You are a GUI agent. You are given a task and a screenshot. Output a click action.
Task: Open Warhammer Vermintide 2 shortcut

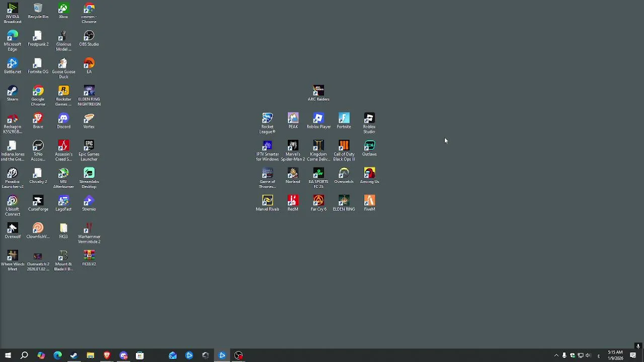(89, 233)
